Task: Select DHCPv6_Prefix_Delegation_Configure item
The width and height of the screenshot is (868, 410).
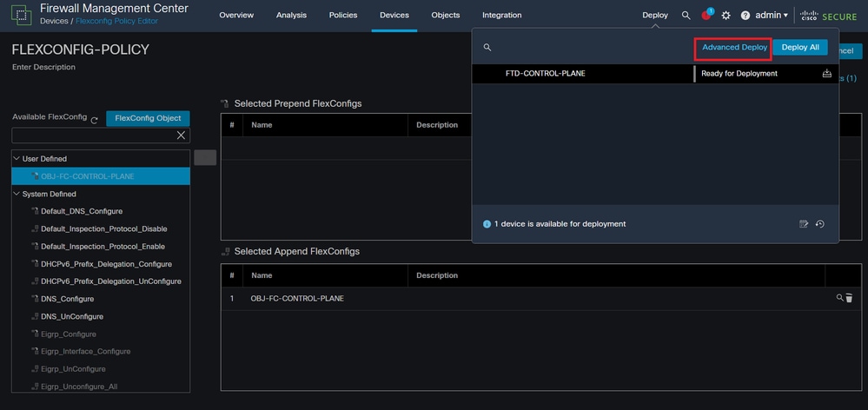Action: pos(106,264)
